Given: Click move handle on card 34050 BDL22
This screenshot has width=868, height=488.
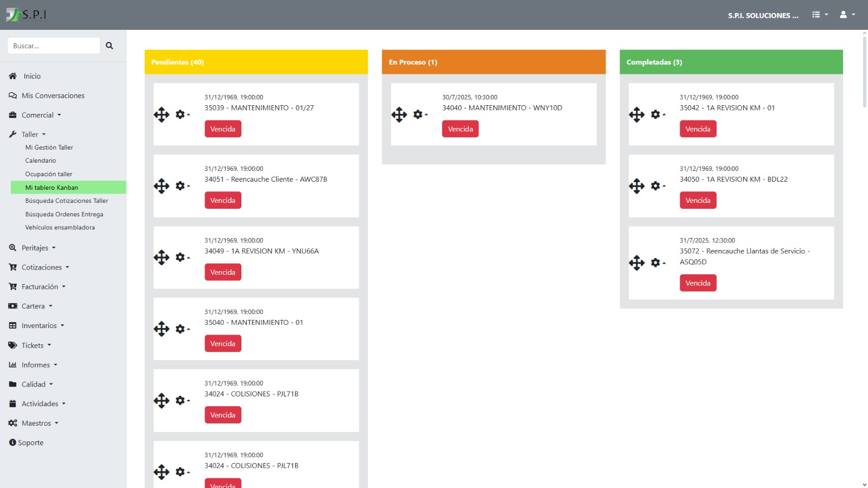Looking at the screenshot, I should pos(637,186).
